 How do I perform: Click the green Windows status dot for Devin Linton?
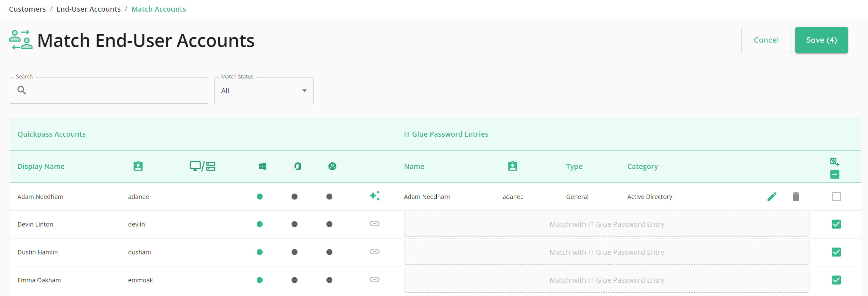pos(259,224)
